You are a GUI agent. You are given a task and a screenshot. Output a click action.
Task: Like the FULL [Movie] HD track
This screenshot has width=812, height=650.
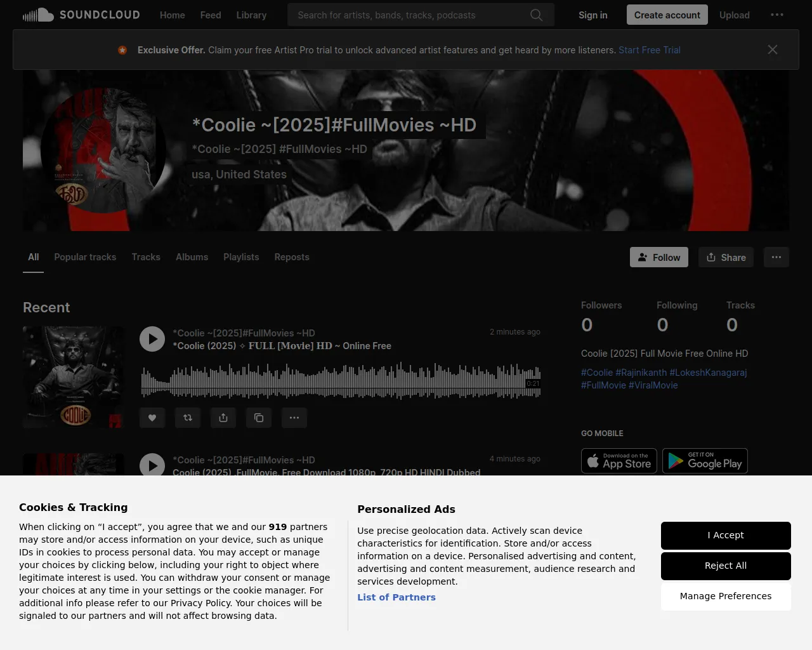[152, 418]
